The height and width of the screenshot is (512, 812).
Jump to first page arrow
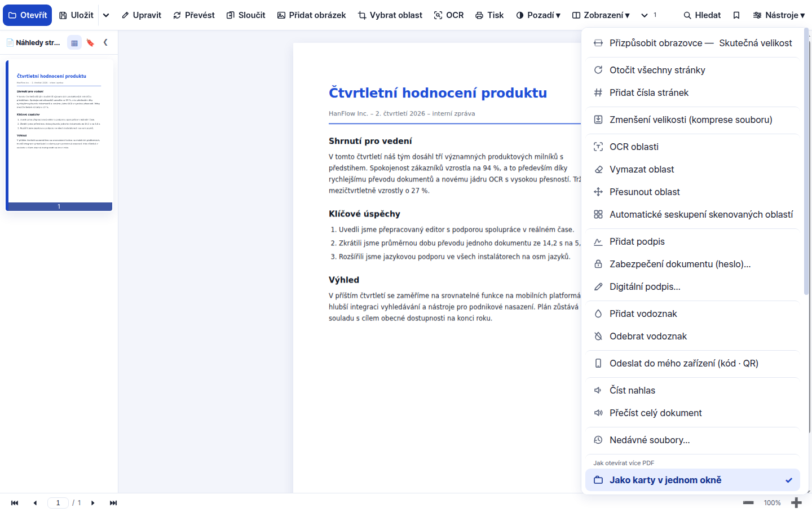click(15, 503)
